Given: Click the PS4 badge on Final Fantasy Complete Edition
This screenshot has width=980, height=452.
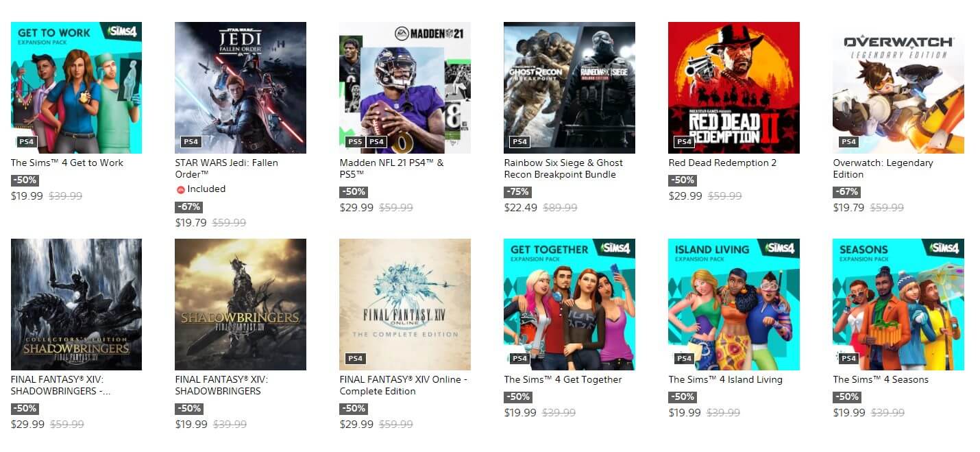Looking at the screenshot, I should pyautogui.click(x=355, y=359).
